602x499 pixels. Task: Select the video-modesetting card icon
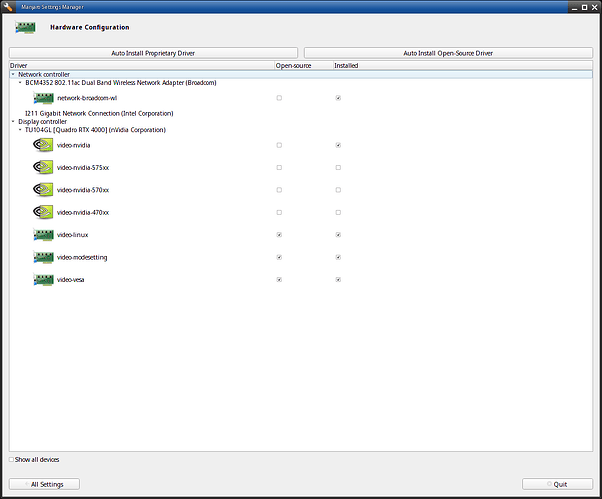coord(43,257)
